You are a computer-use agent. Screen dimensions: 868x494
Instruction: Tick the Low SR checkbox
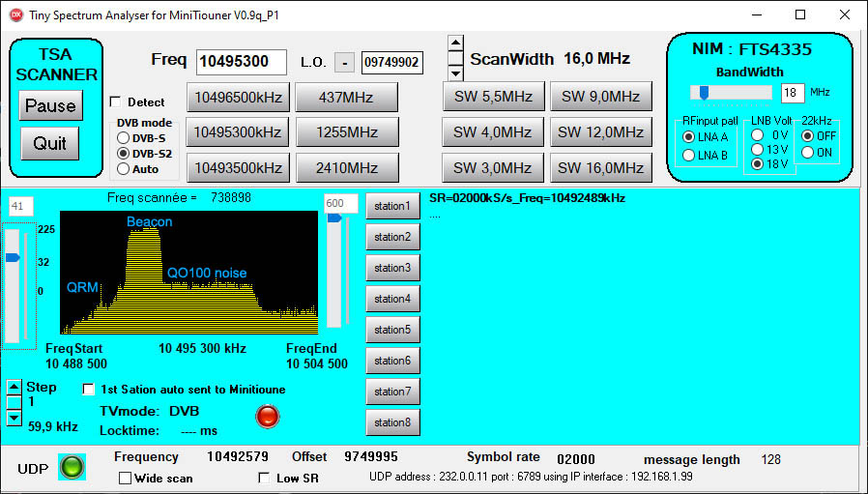pyautogui.click(x=264, y=478)
